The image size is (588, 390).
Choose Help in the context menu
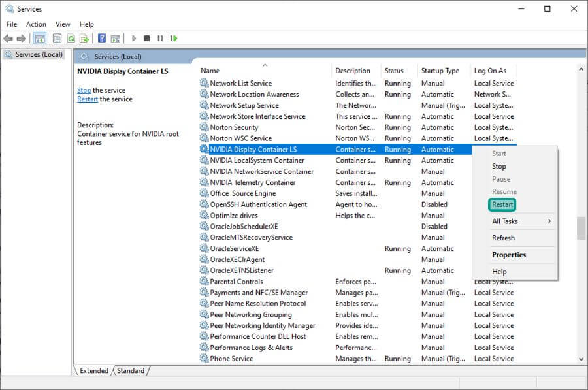click(x=499, y=272)
